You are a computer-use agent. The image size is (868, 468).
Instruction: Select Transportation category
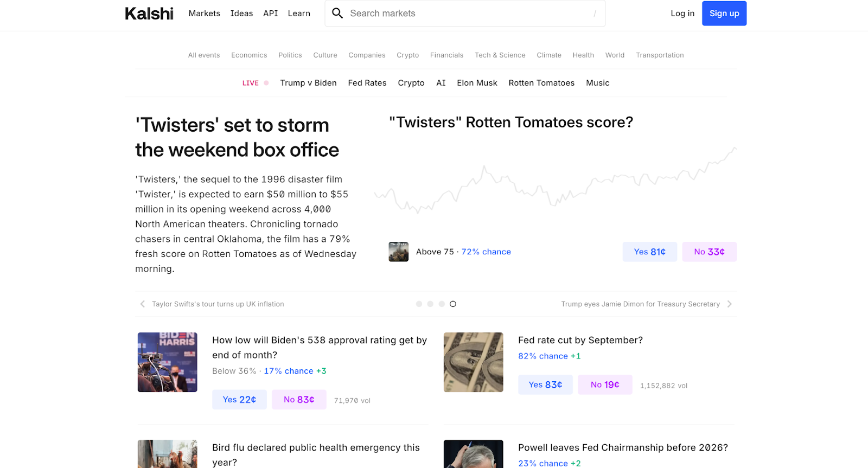[660, 55]
